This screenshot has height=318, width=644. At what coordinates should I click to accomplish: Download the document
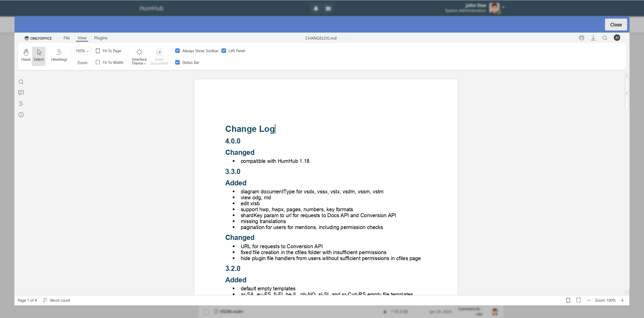(593, 38)
